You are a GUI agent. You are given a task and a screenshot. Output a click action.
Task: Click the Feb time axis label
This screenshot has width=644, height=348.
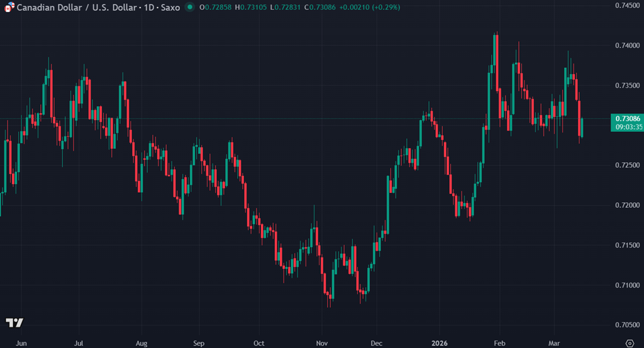click(x=499, y=344)
